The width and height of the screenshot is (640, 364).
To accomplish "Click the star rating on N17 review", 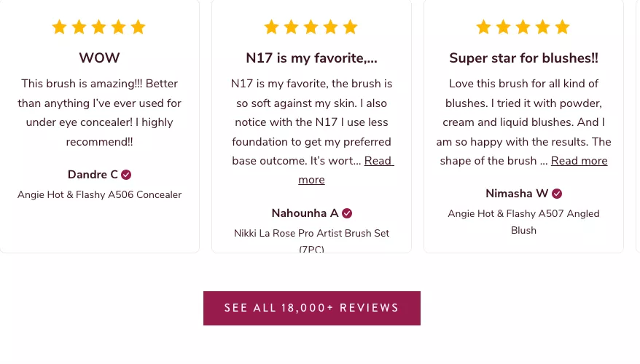I will tap(311, 28).
